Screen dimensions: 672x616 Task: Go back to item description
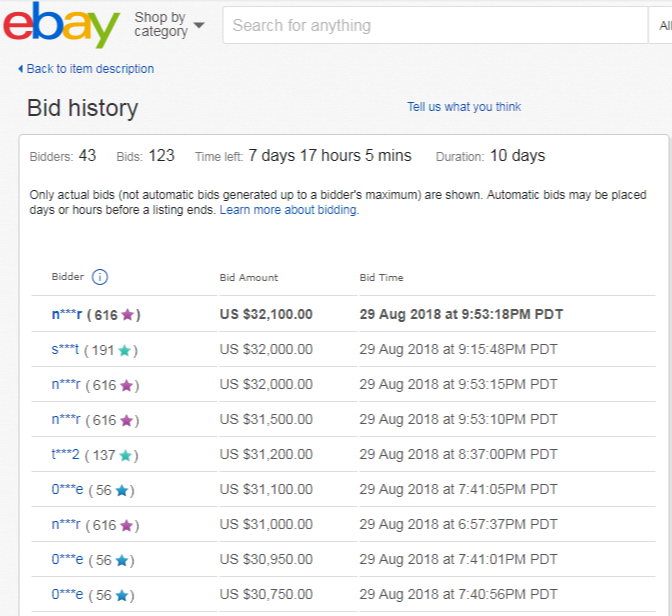(86, 69)
